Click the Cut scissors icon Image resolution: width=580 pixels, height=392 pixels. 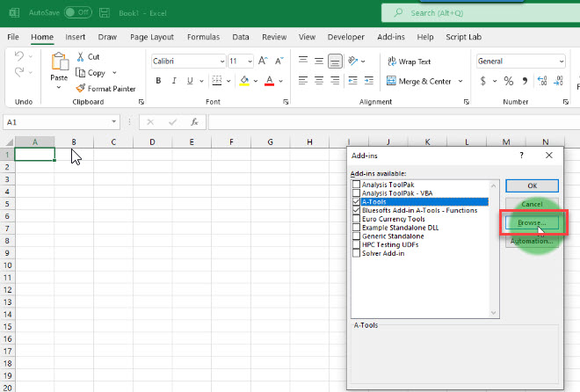point(81,56)
